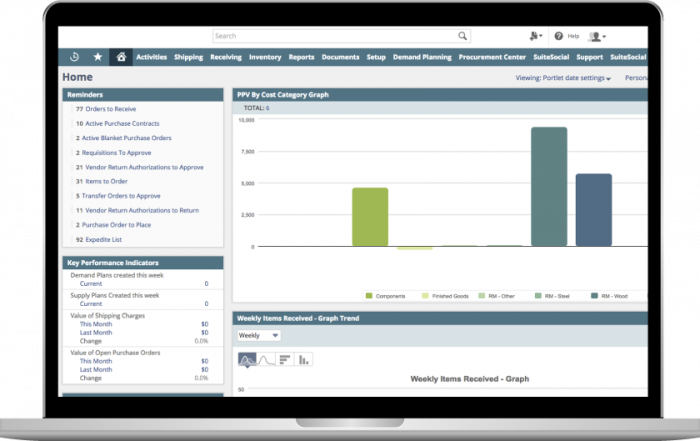The image size is (700, 441).
Task: Open the recent records clock icon
Action: [x=75, y=57]
